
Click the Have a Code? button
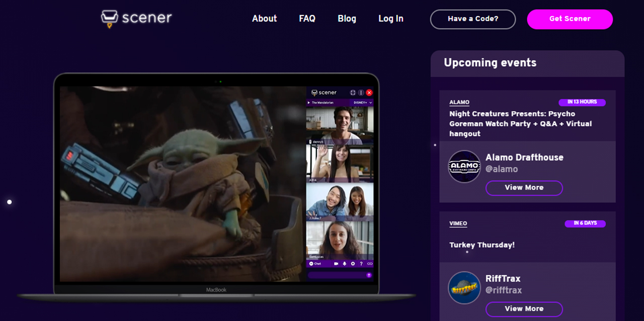[473, 19]
